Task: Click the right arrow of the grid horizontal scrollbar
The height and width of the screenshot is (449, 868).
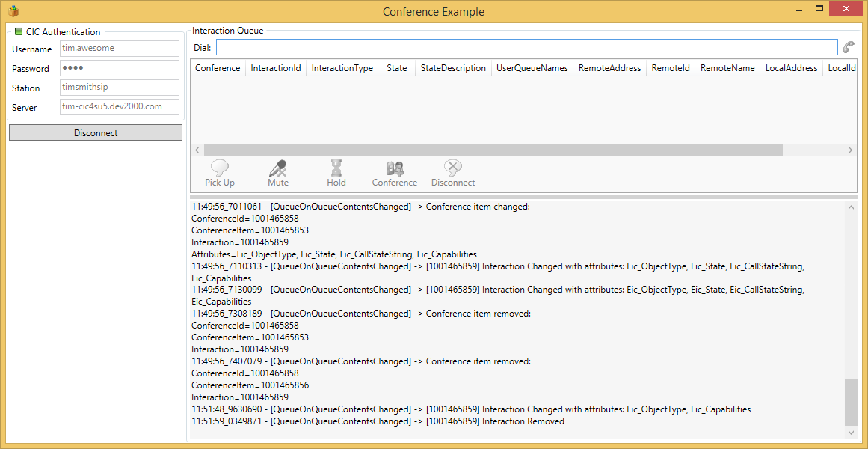Action: click(x=851, y=150)
